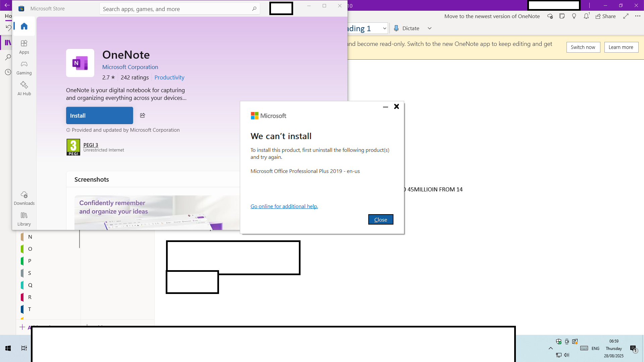Enter full screen mode in OneNote
The width and height of the screenshot is (644, 362).
[x=626, y=16]
